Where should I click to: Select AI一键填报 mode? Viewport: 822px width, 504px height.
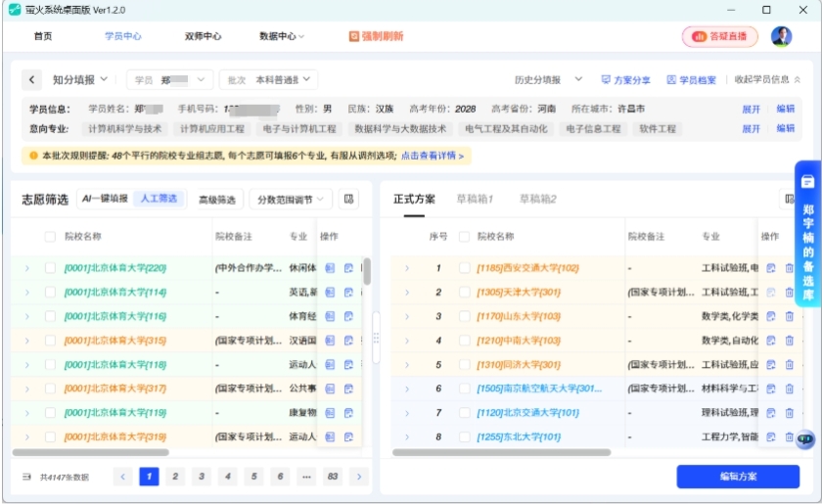tap(105, 199)
